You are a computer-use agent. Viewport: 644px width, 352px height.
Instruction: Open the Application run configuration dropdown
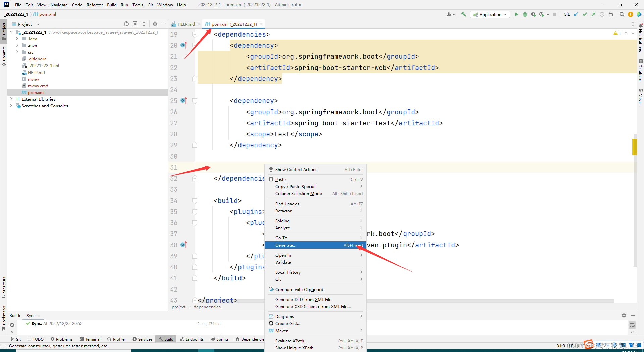pyautogui.click(x=490, y=14)
